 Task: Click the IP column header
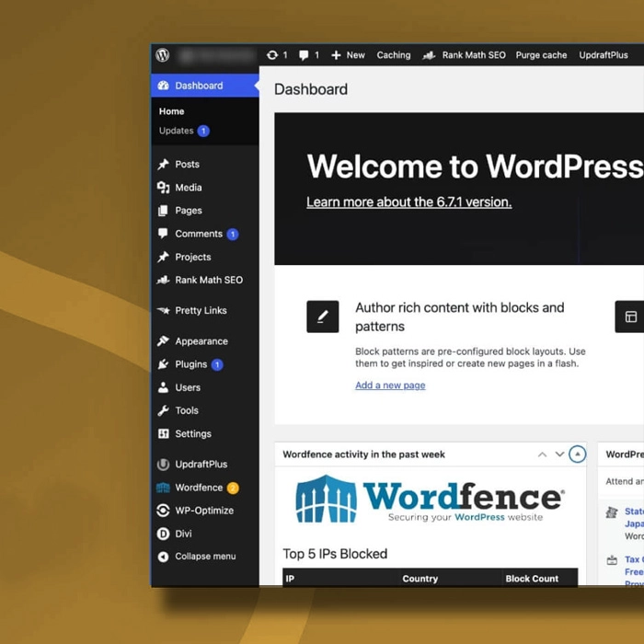pos(290,579)
